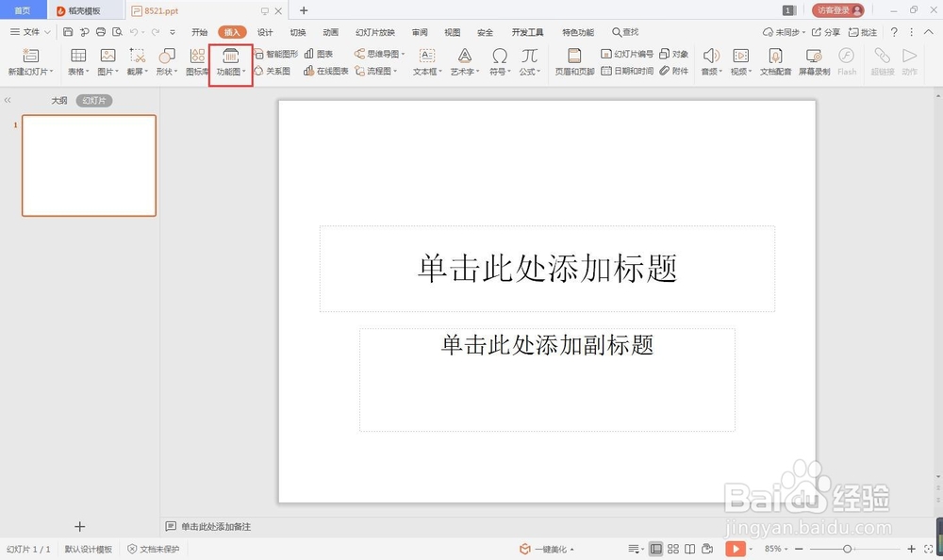Insert 日期和时间 date and time
Screen dimensions: 943x560
click(627, 71)
